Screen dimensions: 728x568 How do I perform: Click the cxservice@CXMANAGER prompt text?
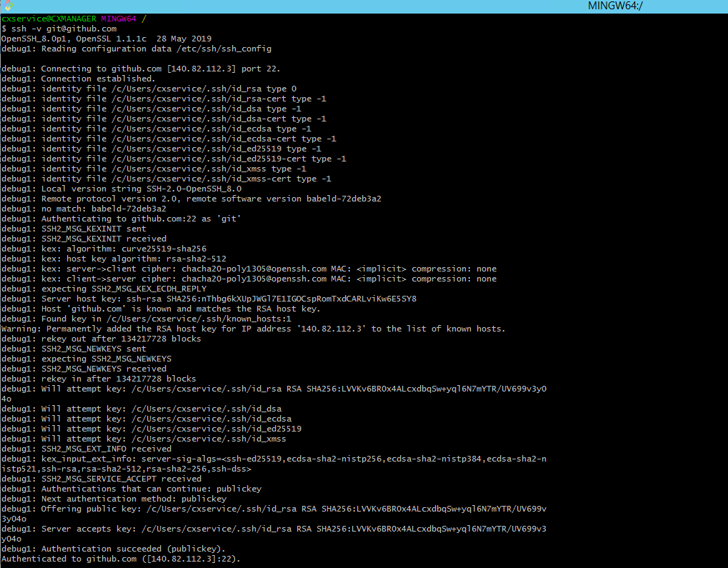(50, 19)
